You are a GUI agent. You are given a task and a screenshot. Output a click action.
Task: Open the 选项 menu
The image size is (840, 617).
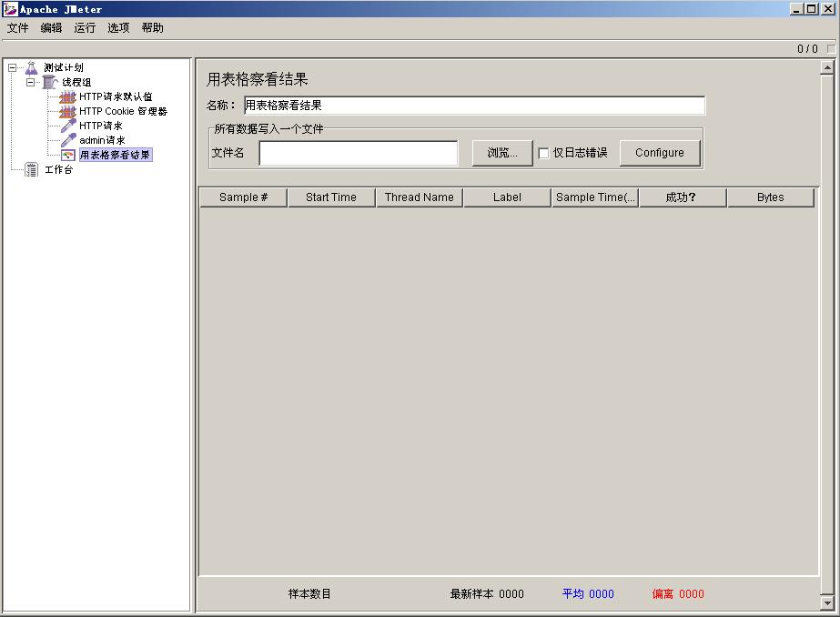(118, 28)
